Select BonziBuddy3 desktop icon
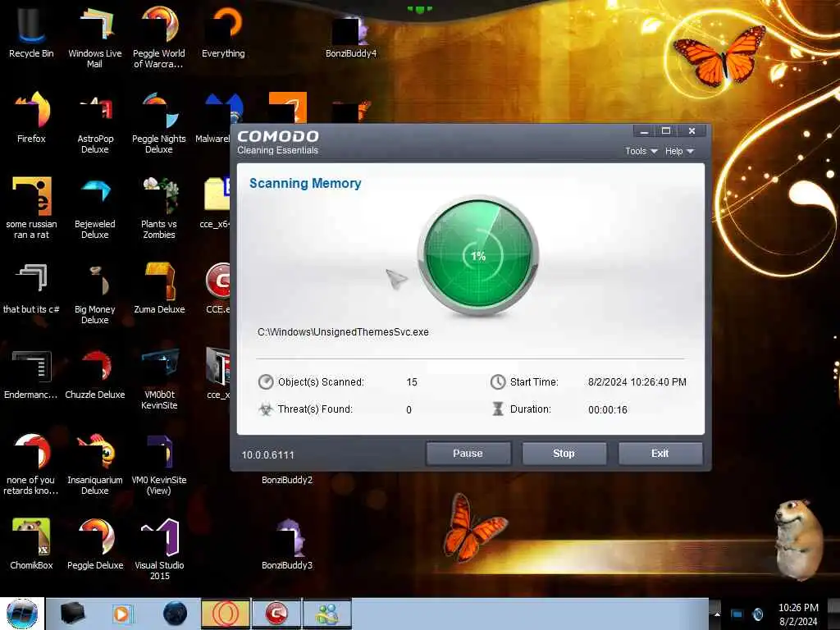 (x=287, y=544)
